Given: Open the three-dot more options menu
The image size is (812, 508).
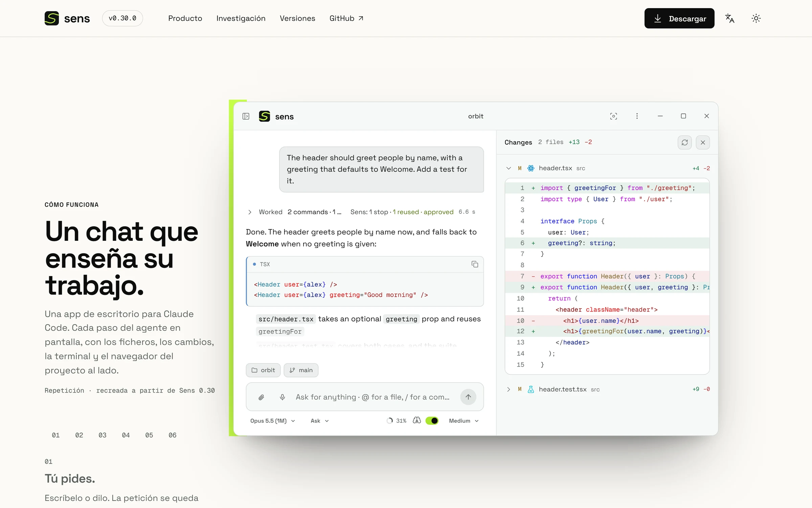Looking at the screenshot, I should coord(637,116).
